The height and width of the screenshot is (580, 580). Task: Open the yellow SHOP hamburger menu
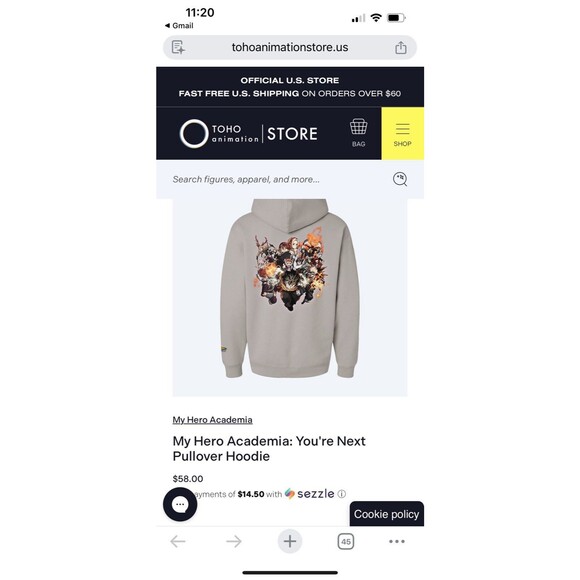click(x=402, y=134)
